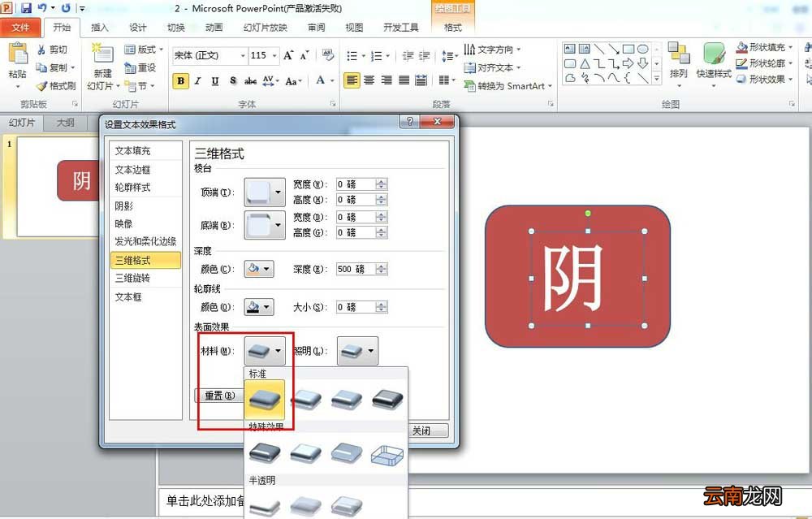Viewport: 812px width, 519px height.
Task: Open the Layout (版式) dropdown
Action: coord(144,50)
